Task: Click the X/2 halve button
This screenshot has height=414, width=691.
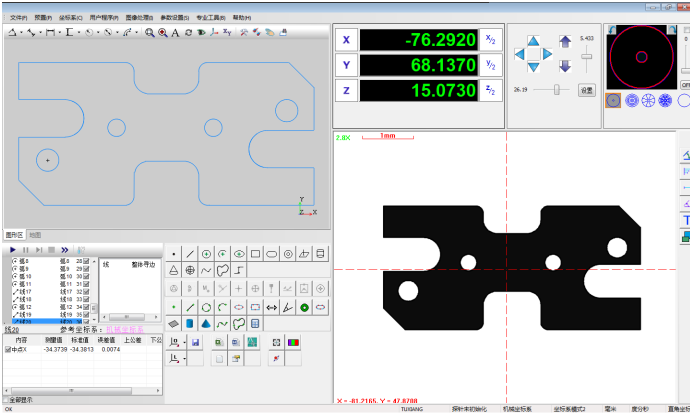Action: click(491, 40)
